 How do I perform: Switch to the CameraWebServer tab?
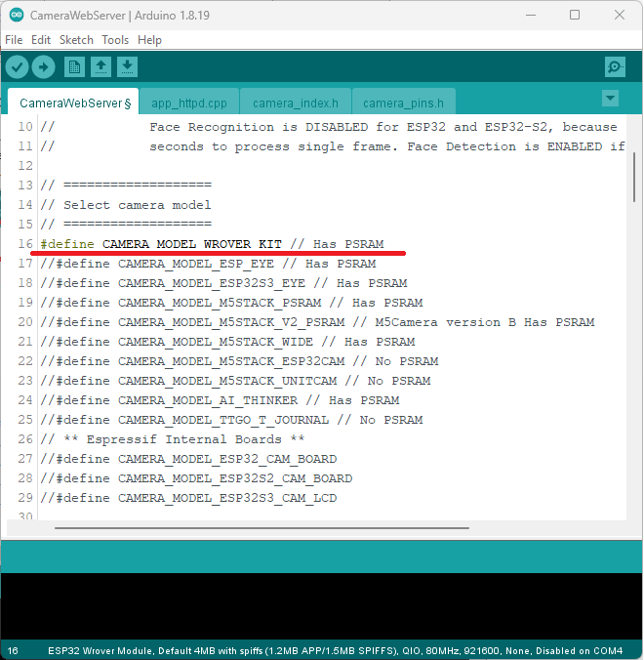[x=73, y=103]
